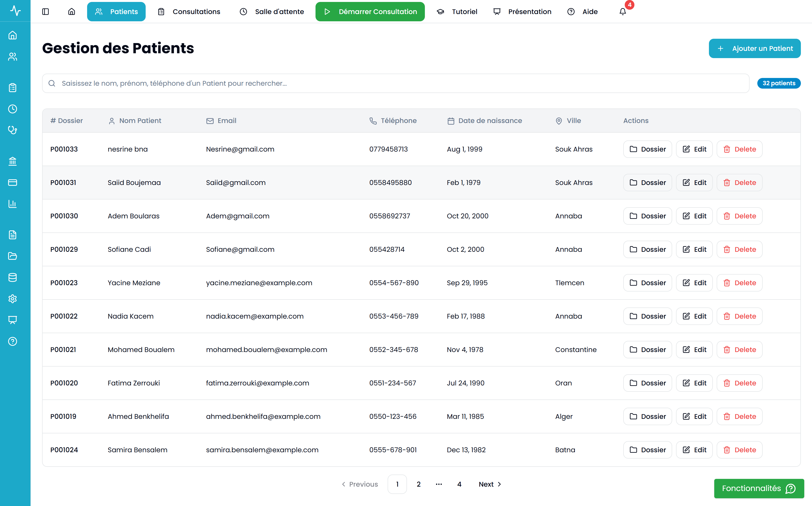Open the folder icon in the sidebar

(12, 256)
